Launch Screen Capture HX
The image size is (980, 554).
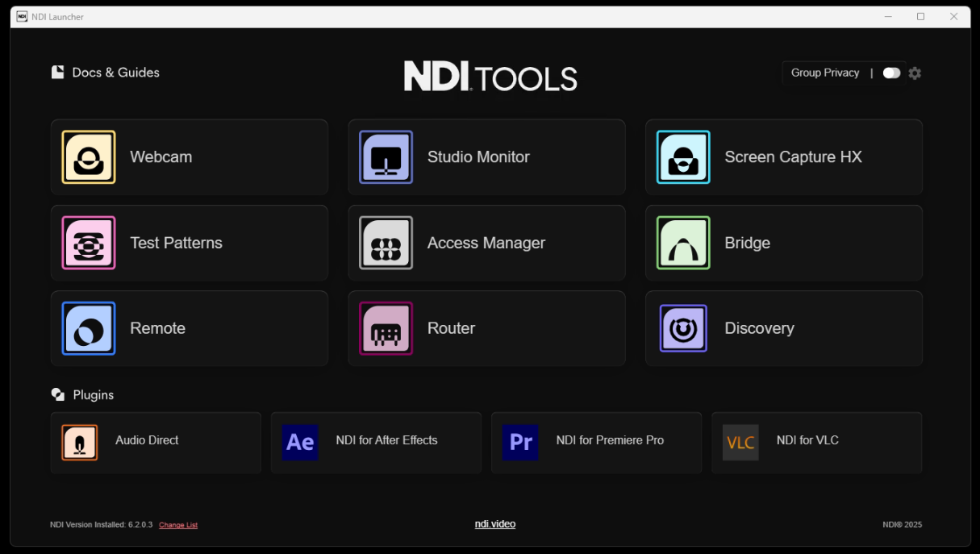pos(782,156)
